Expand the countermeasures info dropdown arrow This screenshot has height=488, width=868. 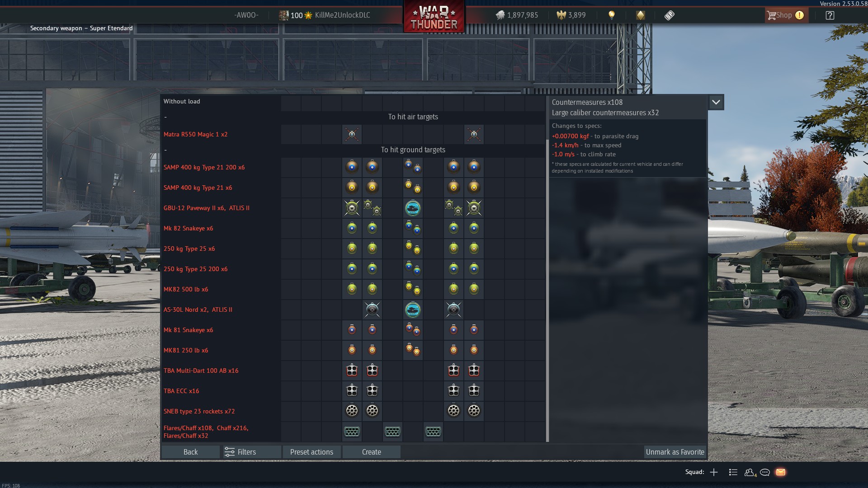tap(716, 102)
